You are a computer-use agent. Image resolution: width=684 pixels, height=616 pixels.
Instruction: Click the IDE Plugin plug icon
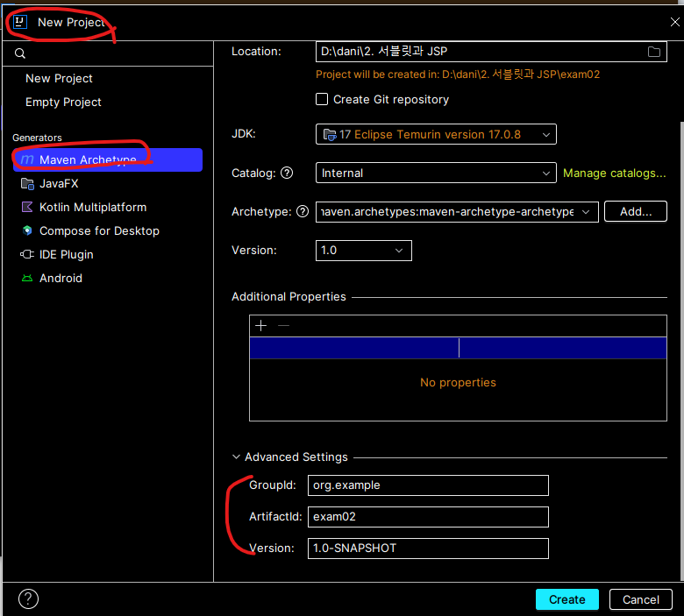coord(27,254)
